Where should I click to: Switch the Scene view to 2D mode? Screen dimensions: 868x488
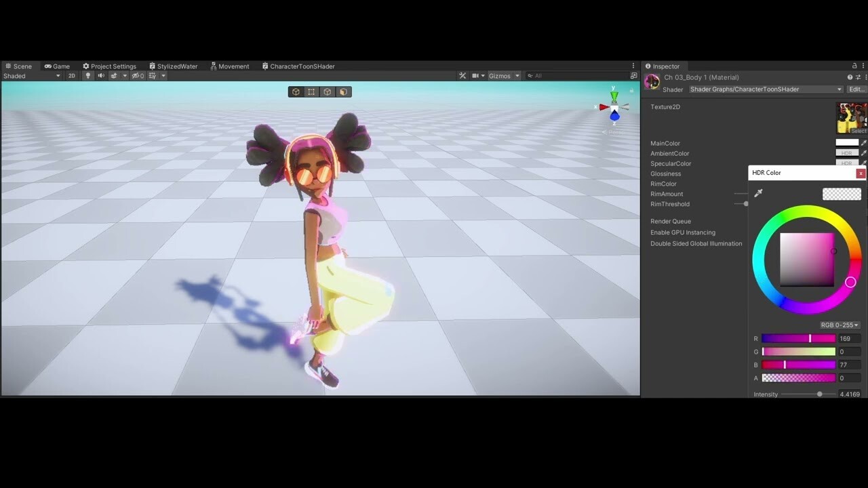[x=72, y=75]
